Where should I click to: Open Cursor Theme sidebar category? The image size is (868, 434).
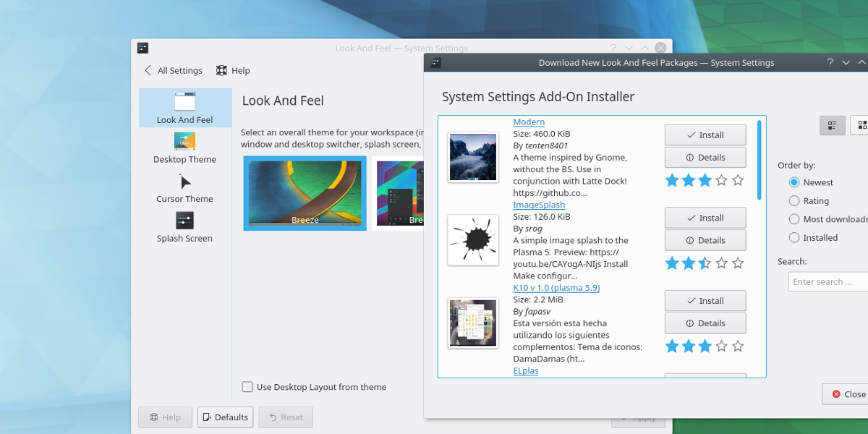click(185, 187)
